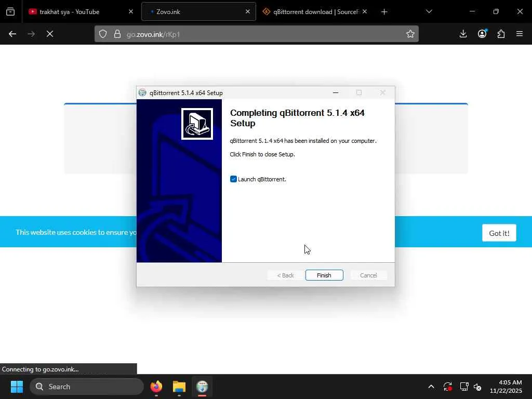
Task: Stop loading the current page
Action: tap(50, 34)
